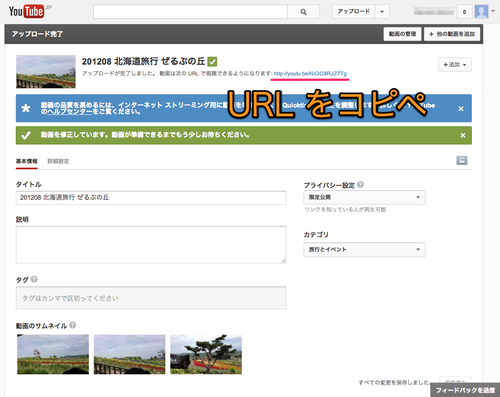Open the privacy dropdown showing 限定公開
The height and width of the screenshot is (397, 500).
coord(364,197)
